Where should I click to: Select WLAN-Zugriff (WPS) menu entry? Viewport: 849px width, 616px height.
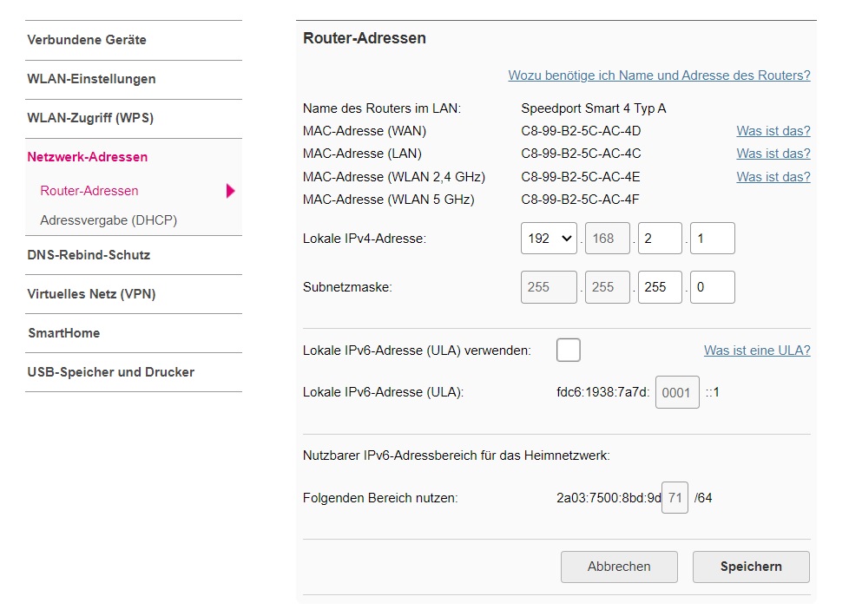[90, 118]
